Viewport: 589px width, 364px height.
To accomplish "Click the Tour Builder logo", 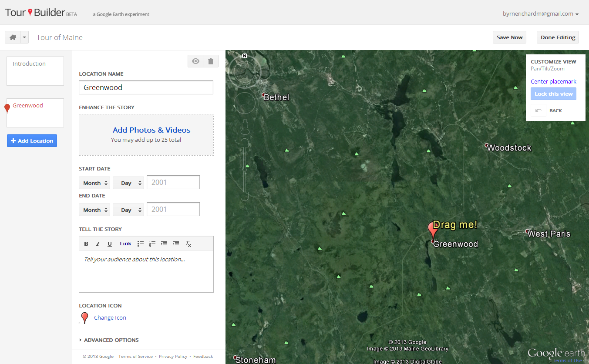I will (41, 13).
